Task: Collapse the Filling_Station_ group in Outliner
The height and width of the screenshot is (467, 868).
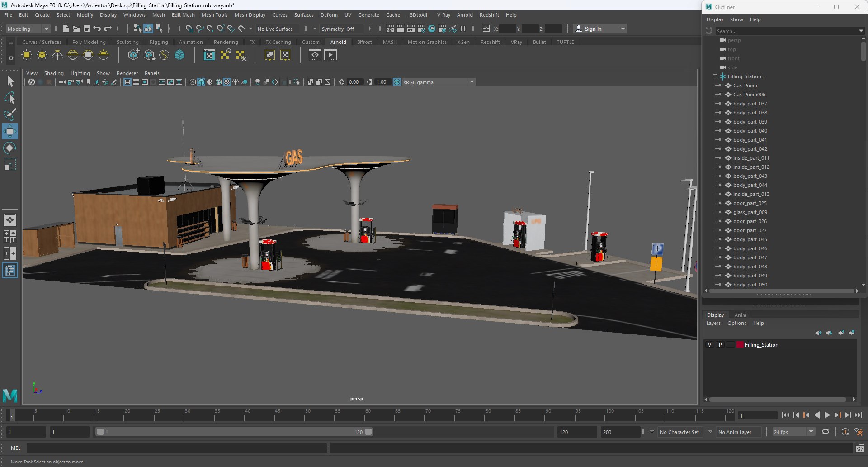Action: point(715,76)
